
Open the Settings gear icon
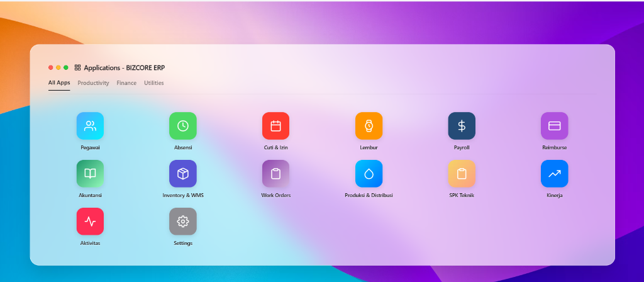tap(183, 221)
